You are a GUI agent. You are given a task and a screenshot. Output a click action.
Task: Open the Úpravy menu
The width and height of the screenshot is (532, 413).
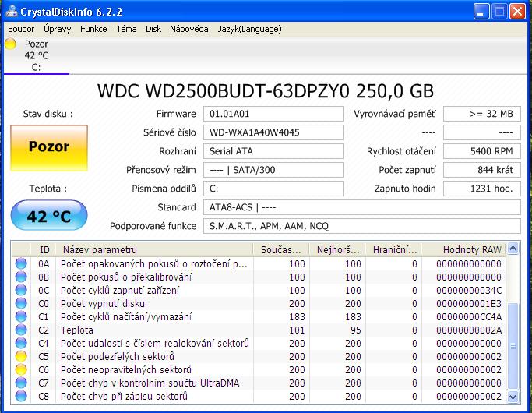58,29
